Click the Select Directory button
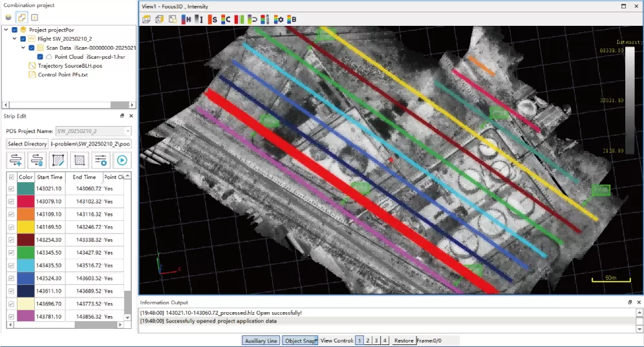This screenshot has width=644, height=347. 27,144
